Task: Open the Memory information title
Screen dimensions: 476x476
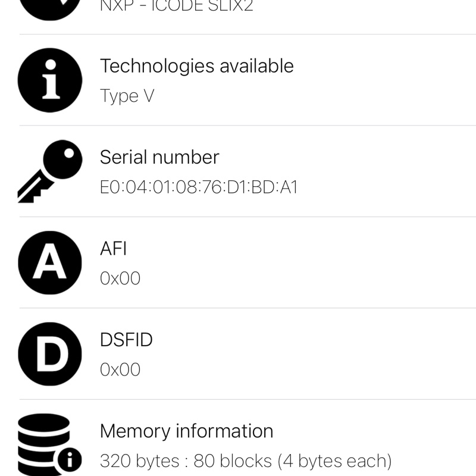Action: coord(186,431)
